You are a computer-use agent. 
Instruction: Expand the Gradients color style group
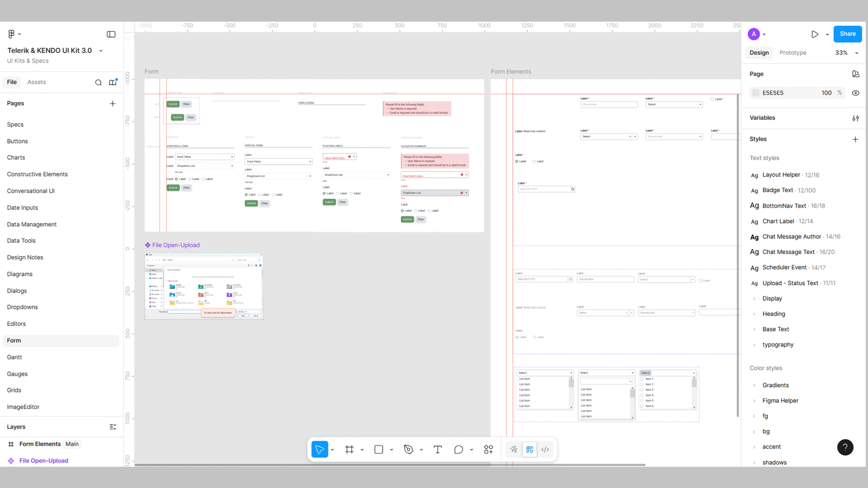pos(754,385)
